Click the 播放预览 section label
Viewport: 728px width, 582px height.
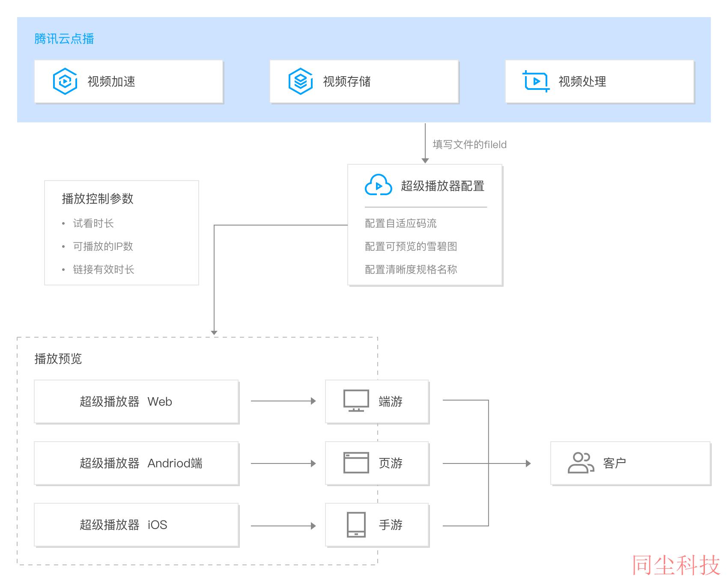point(58,359)
